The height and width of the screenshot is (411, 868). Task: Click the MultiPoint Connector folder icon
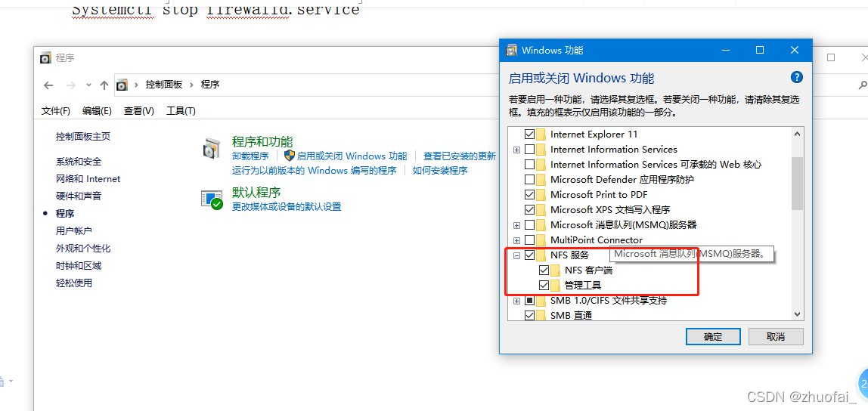[x=541, y=240]
